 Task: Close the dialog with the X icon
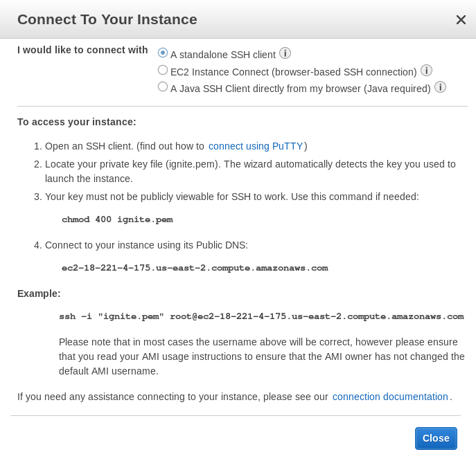tap(461, 20)
